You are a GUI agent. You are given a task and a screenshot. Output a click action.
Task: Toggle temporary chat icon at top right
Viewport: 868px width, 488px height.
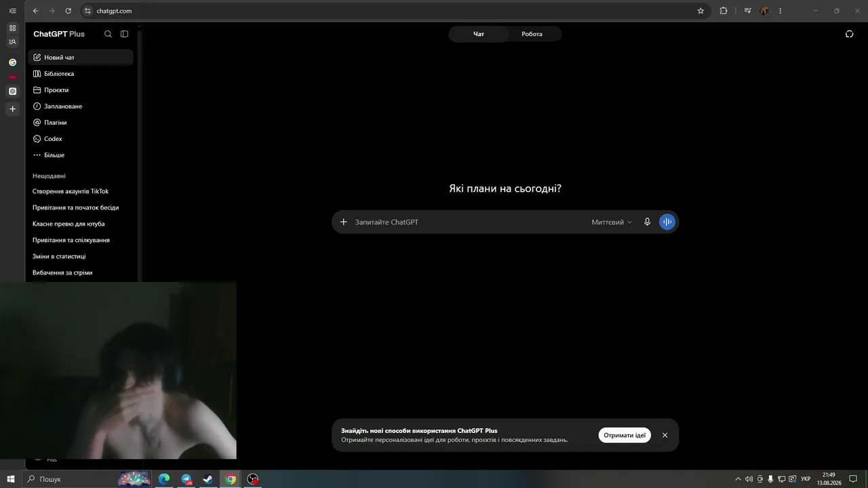(849, 34)
